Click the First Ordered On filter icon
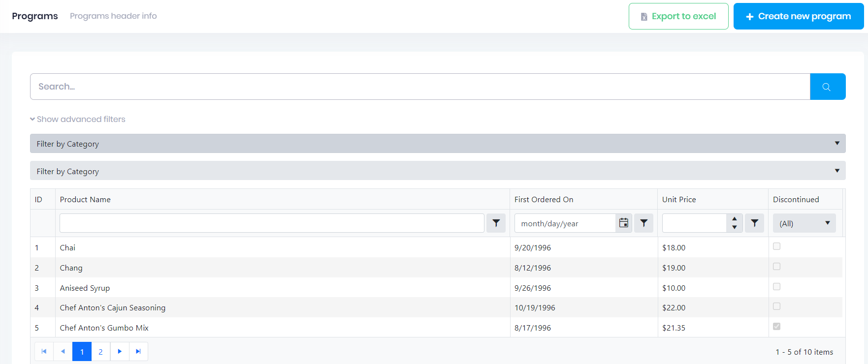The image size is (868, 364). point(643,223)
